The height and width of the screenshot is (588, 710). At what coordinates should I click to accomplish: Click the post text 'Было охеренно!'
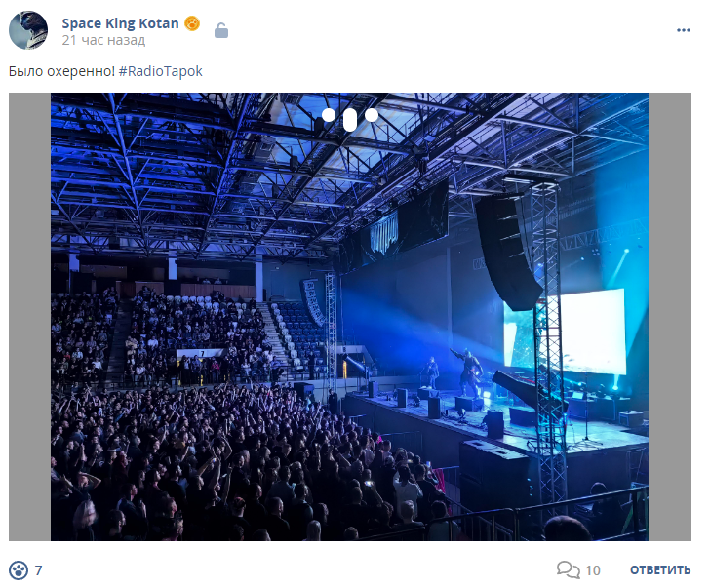click(61, 71)
